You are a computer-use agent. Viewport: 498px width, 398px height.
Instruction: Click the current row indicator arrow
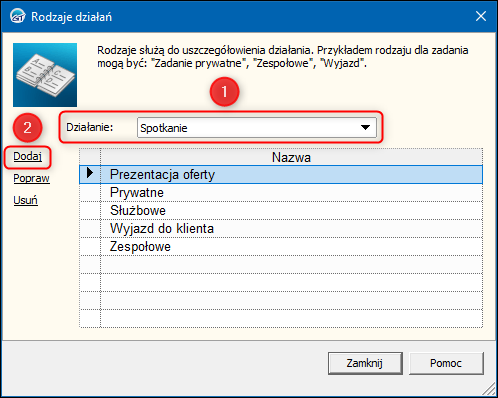click(90, 173)
